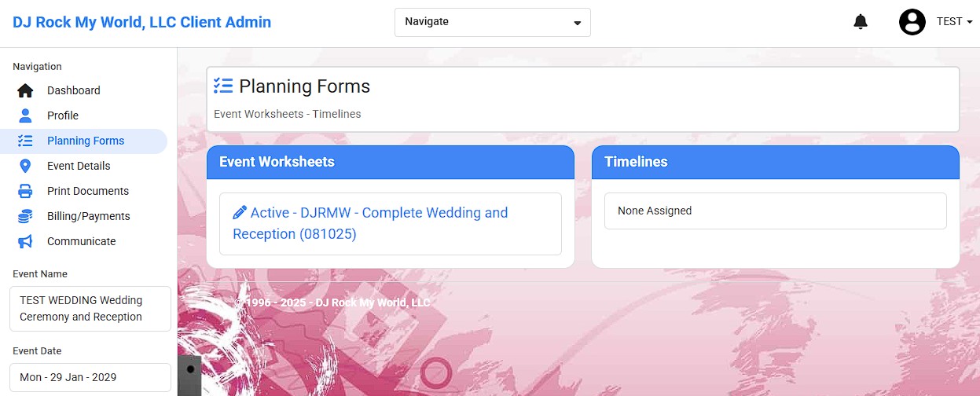Click the Print Documents printer icon

coord(25,191)
